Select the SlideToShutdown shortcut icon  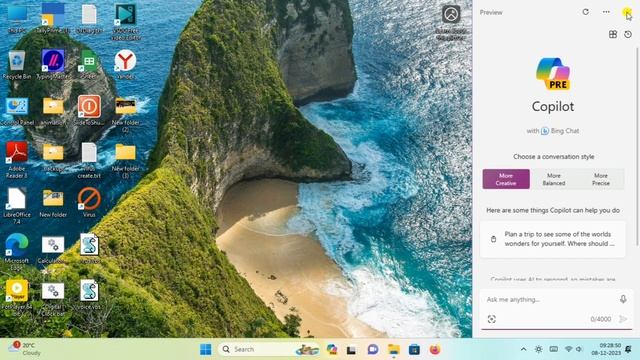pyautogui.click(x=89, y=111)
